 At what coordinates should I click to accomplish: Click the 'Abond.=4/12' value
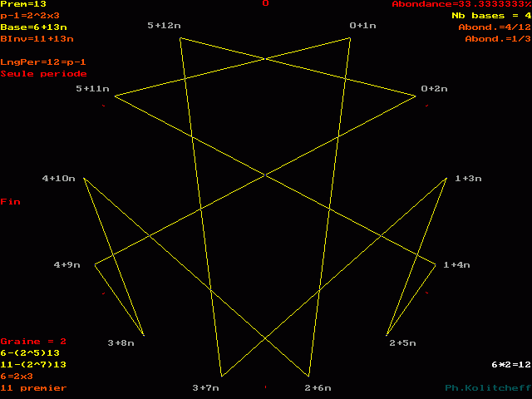(x=494, y=27)
